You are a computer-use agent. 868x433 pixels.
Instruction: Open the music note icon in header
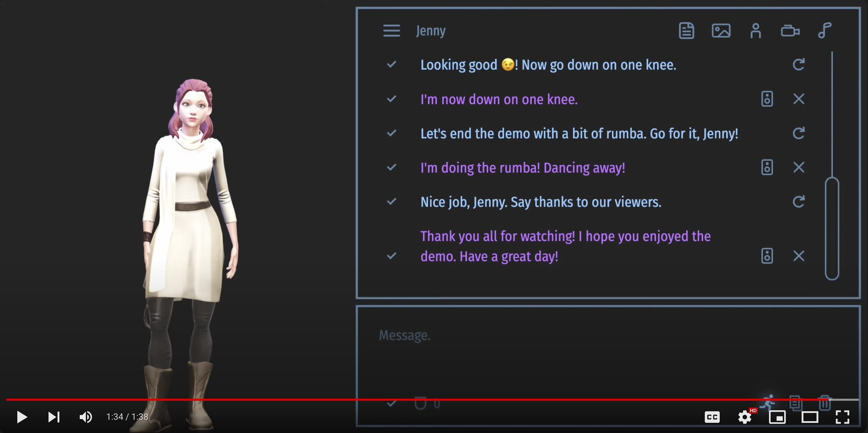click(x=825, y=31)
